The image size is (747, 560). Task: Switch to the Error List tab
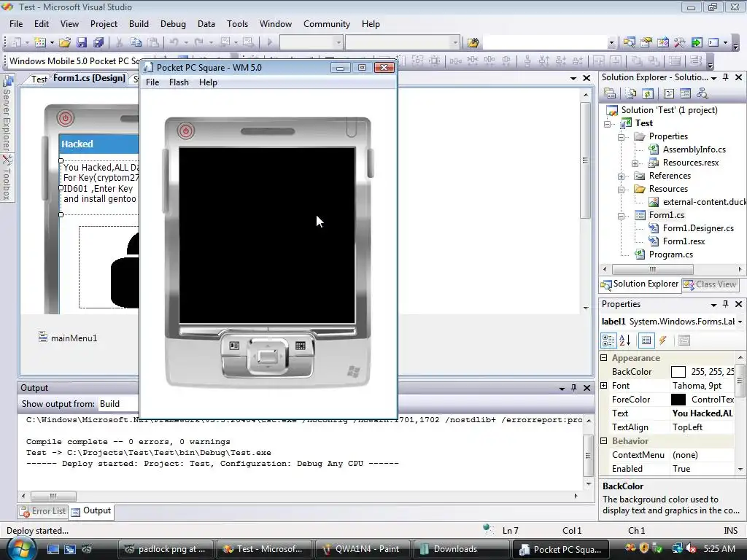click(43, 511)
